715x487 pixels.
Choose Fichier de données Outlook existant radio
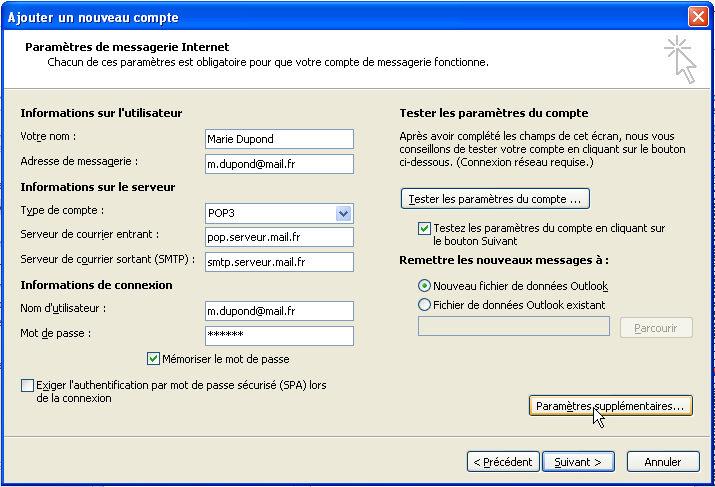coord(424,305)
